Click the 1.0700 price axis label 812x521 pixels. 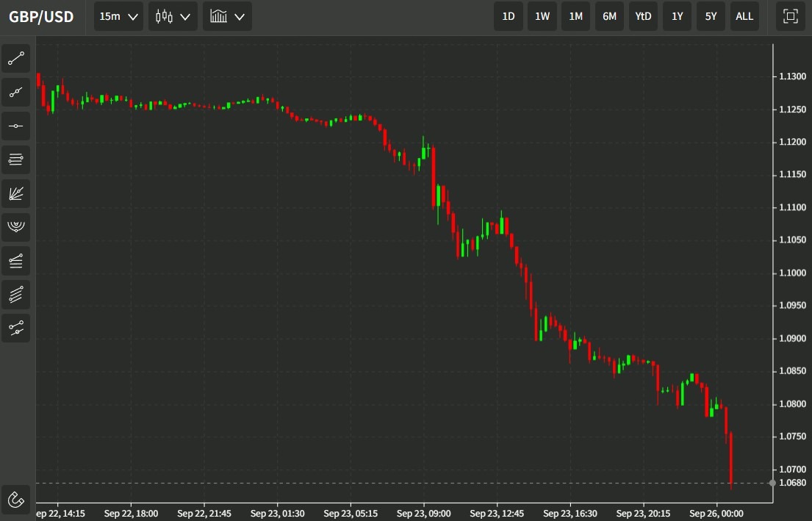tap(792, 470)
